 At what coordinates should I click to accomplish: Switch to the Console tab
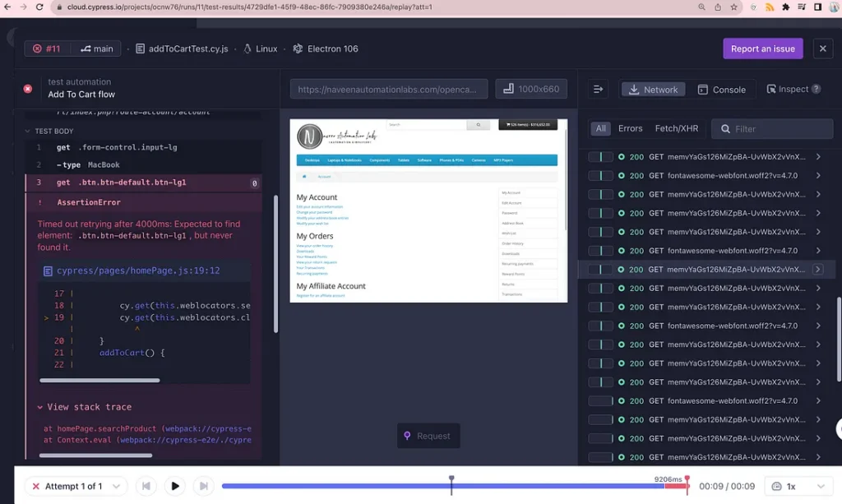[721, 90]
